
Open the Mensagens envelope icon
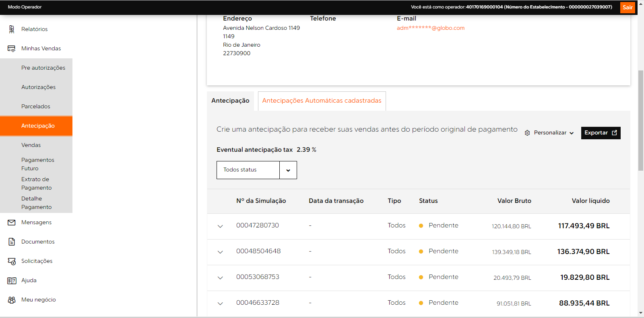coord(12,222)
